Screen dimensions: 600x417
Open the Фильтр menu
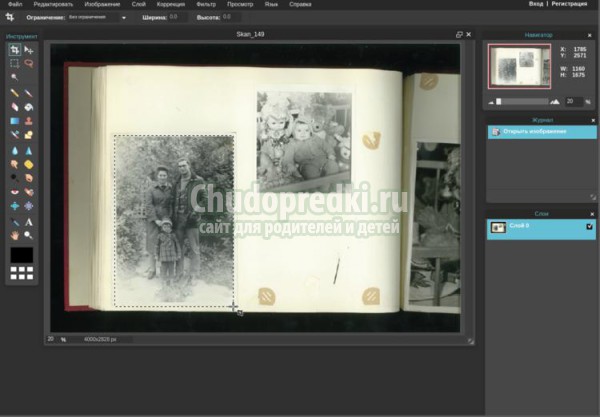pos(206,4)
